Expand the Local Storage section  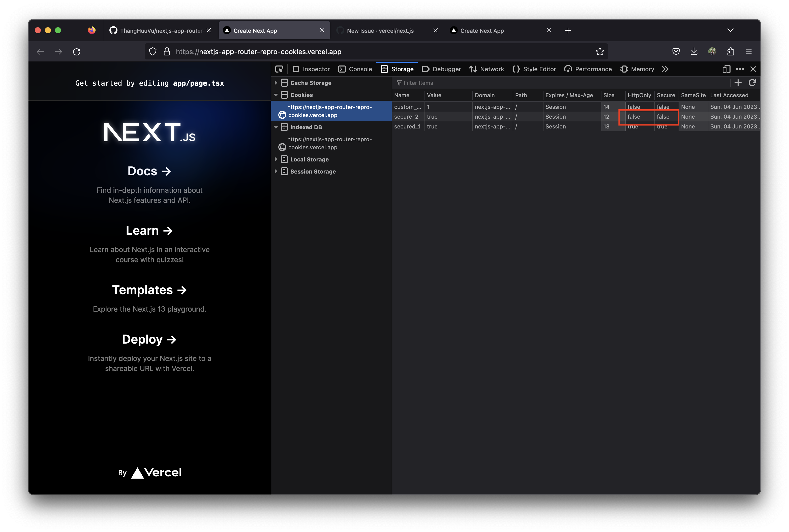point(276,159)
